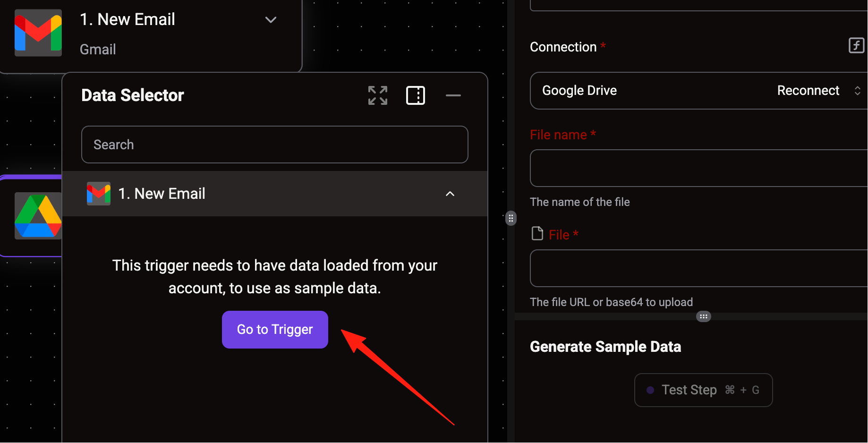Click the Google Drive step icon

click(x=38, y=216)
